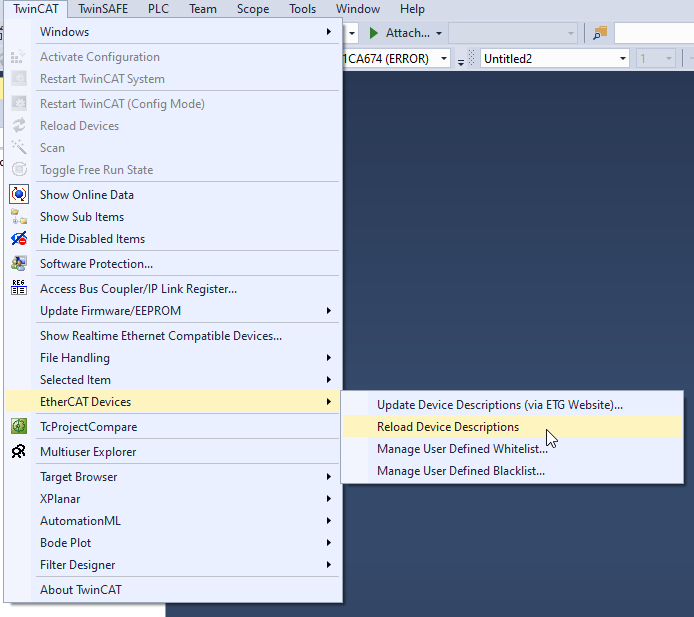Screen dimensions: 694x617
Task: Click the Find in Files toolbar icon
Action: [600, 33]
